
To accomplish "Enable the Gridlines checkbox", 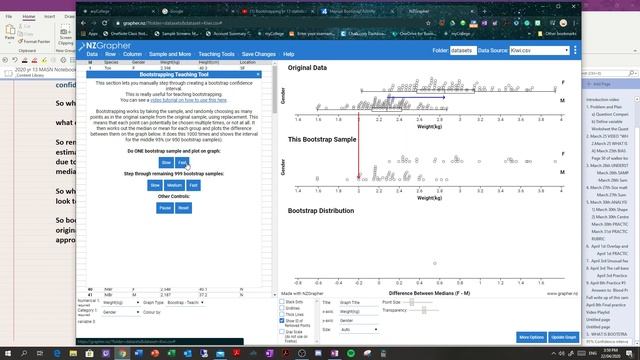I will (x=282, y=308).
